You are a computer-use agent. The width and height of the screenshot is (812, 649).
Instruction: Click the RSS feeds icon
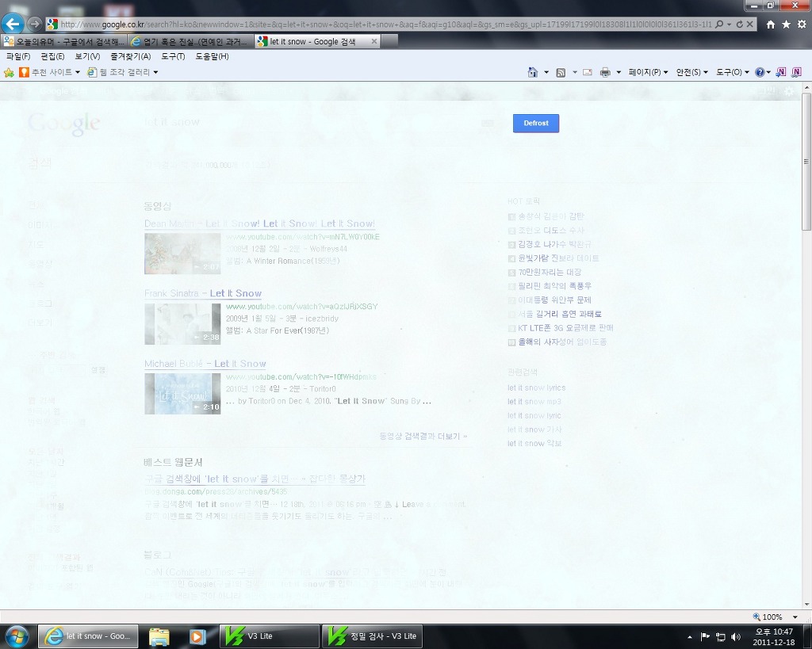tap(561, 72)
